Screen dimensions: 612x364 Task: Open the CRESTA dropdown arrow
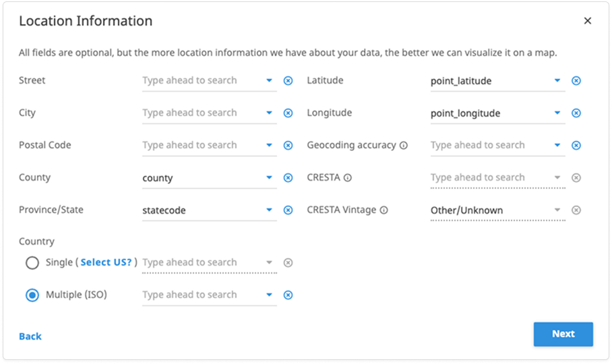[557, 177]
